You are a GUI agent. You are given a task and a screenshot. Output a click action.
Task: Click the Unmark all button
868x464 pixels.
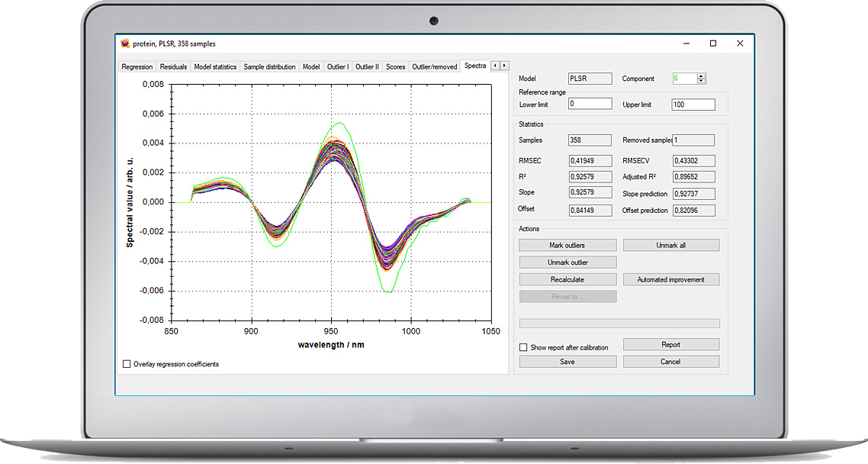click(x=670, y=245)
